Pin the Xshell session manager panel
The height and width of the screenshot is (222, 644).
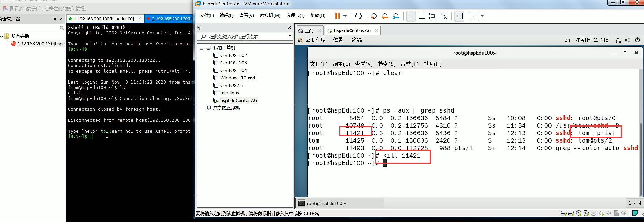click(55, 19)
